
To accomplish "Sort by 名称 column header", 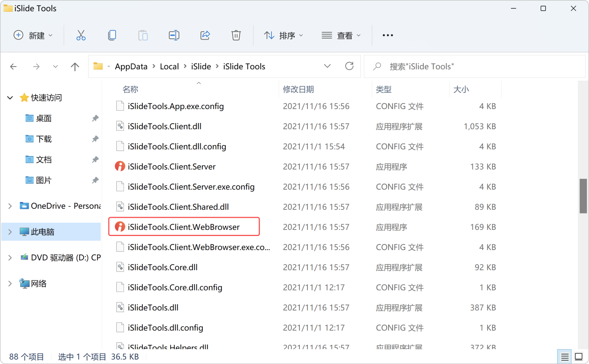I will 130,89.
